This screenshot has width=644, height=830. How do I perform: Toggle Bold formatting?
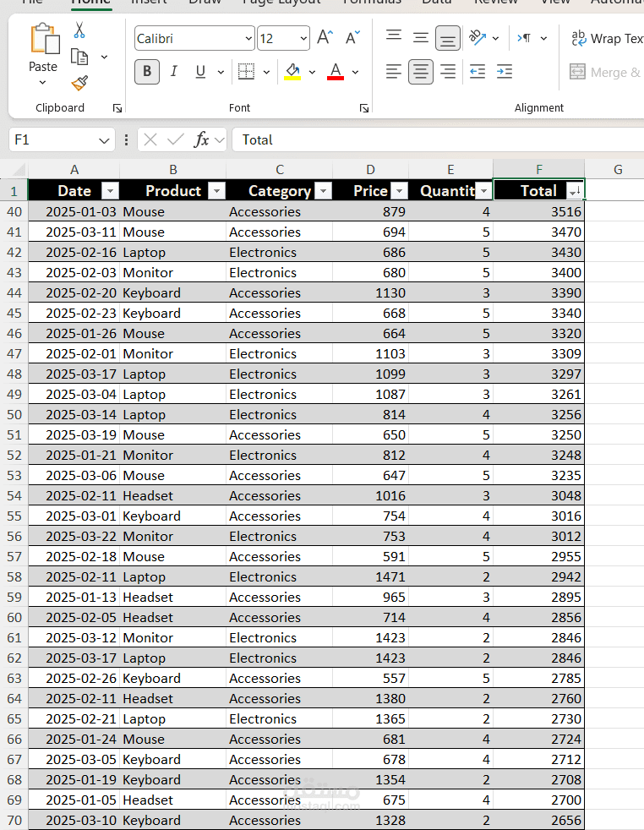point(147,72)
